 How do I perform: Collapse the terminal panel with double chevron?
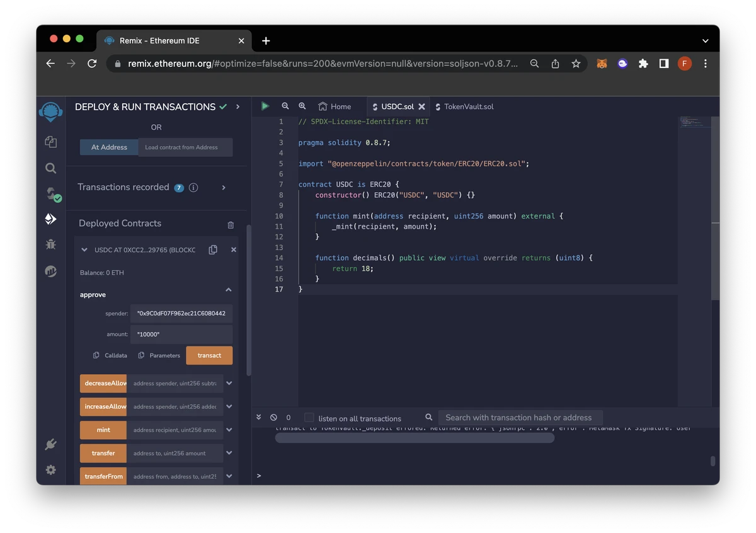point(258,417)
